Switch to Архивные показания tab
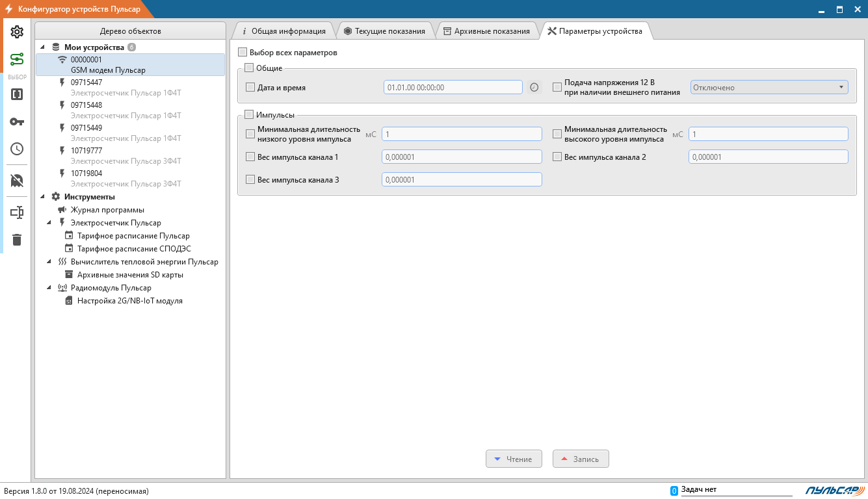Viewport: 868px width, 499px height. 486,31
